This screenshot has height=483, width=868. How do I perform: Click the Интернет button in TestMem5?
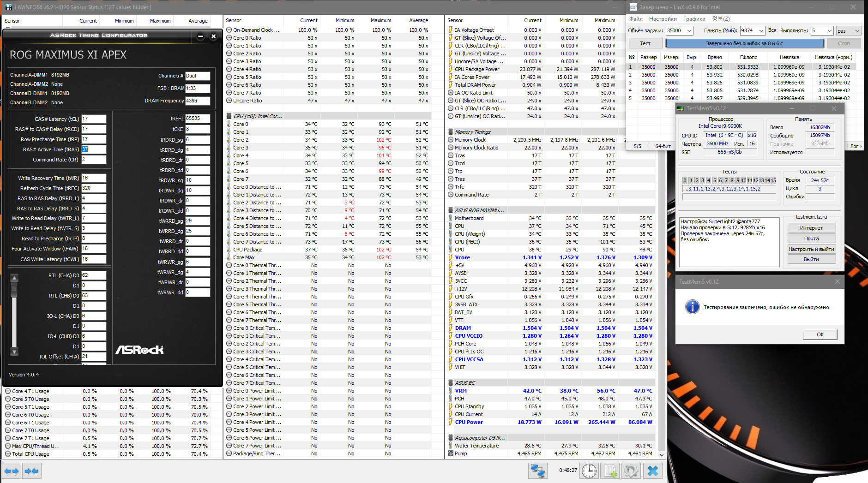click(x=811, y=228)
